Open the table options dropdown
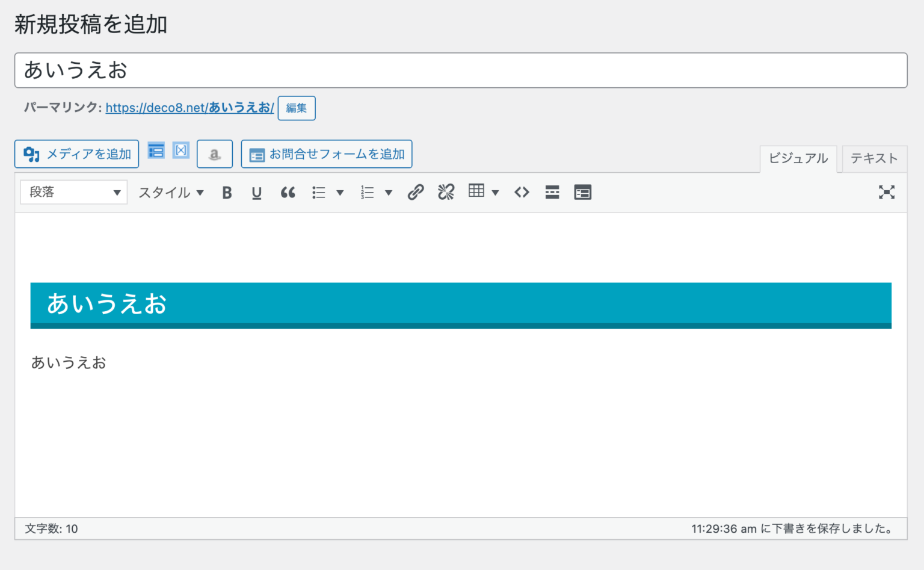The image size is (924, 570). coord(494,192)
